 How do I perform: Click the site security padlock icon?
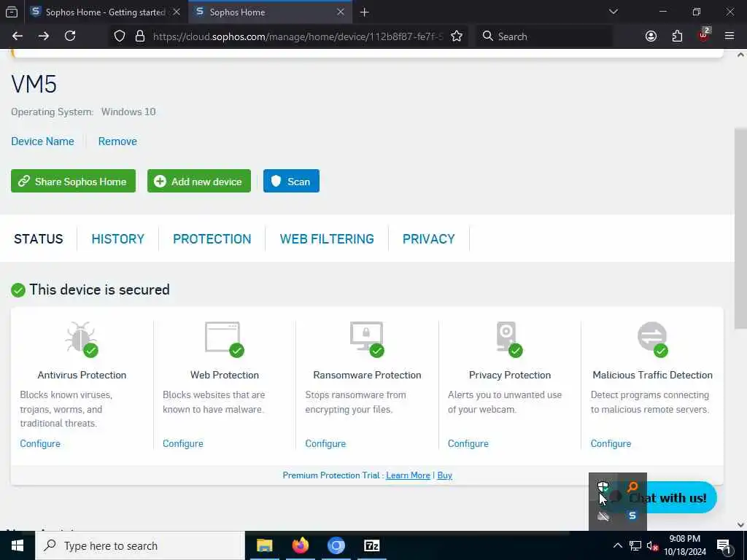click(x=140, y=36)
